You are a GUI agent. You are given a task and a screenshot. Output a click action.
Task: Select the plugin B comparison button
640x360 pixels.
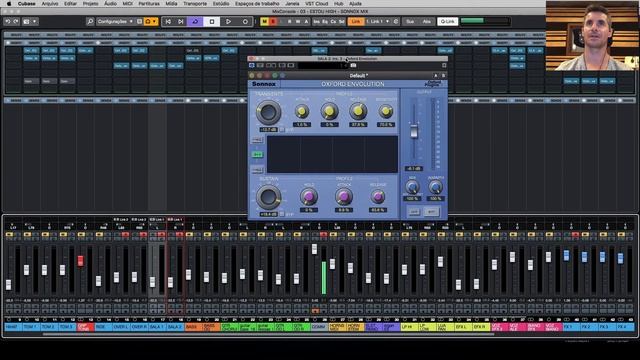click(443, 76)
